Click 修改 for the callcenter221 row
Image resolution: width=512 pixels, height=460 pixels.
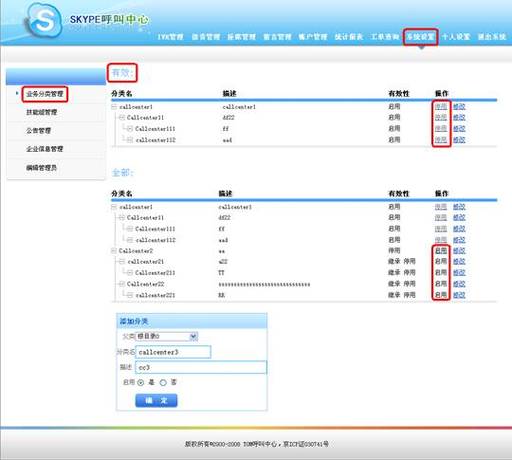point(459,295)
